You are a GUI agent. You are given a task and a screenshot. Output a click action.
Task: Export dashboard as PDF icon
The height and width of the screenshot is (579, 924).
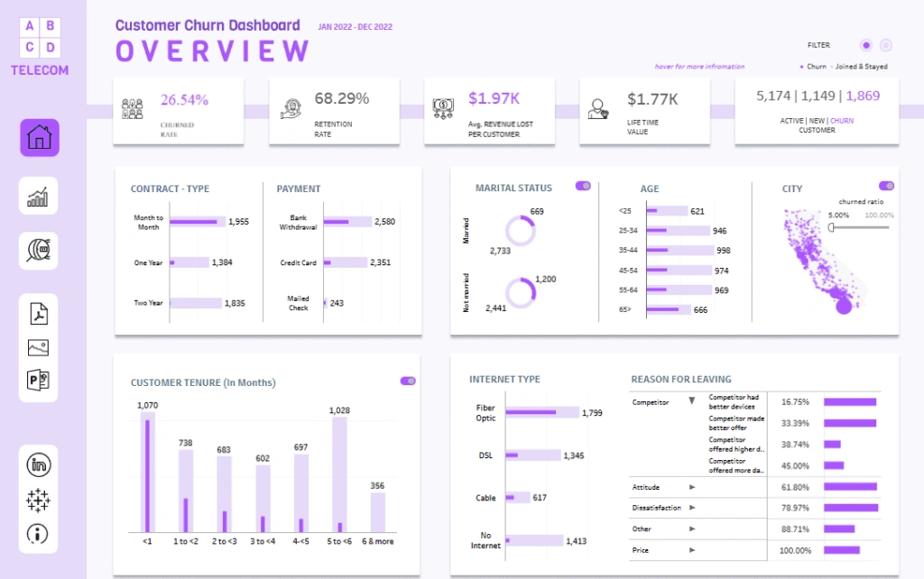pyautogui.click(x=39, y=314)
